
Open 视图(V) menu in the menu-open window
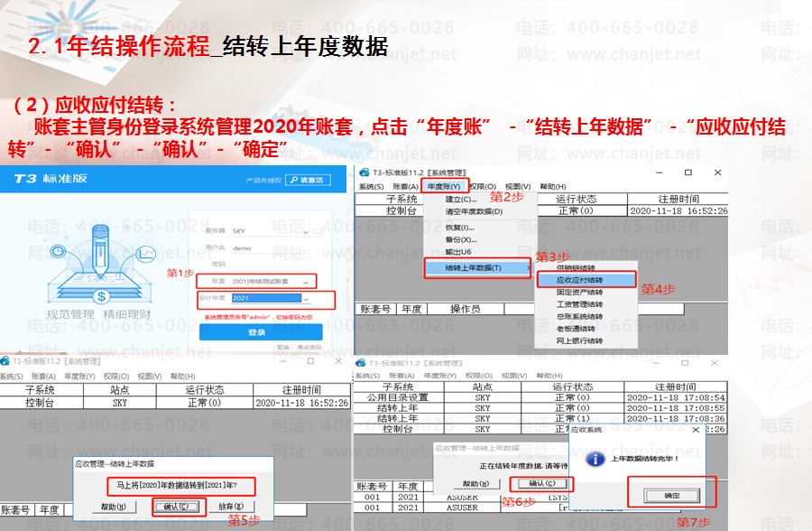click(518, 187)
